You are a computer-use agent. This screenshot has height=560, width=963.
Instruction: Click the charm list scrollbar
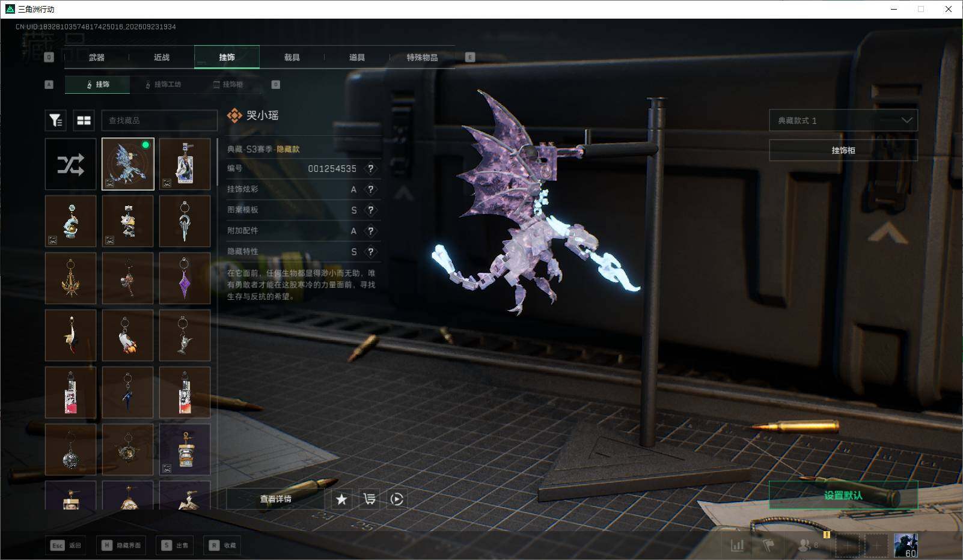(216, 162)
